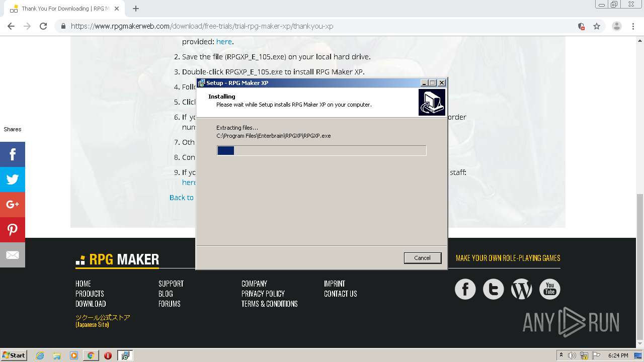Open YouTube round icon in footer
Screen dimensions: 644x362
(549, 289)
